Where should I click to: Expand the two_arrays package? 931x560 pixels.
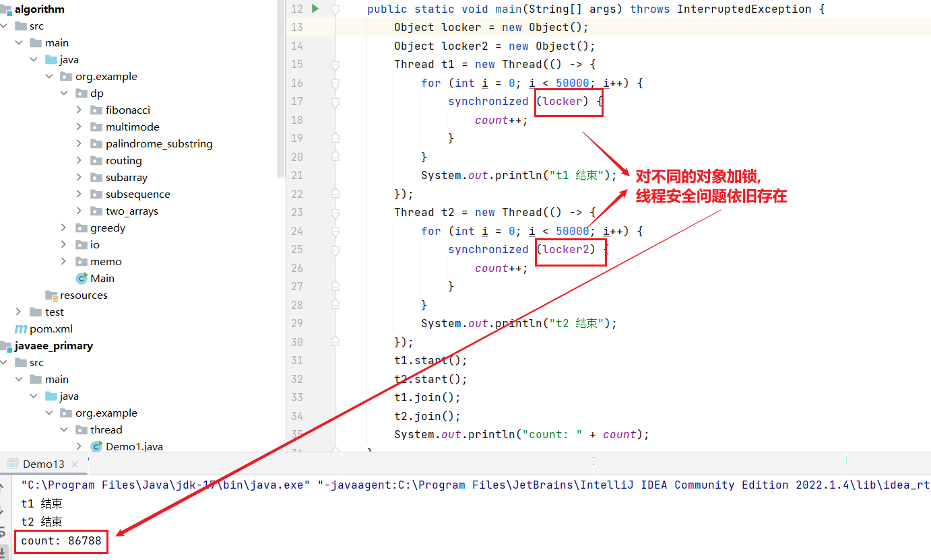(79, 211)
